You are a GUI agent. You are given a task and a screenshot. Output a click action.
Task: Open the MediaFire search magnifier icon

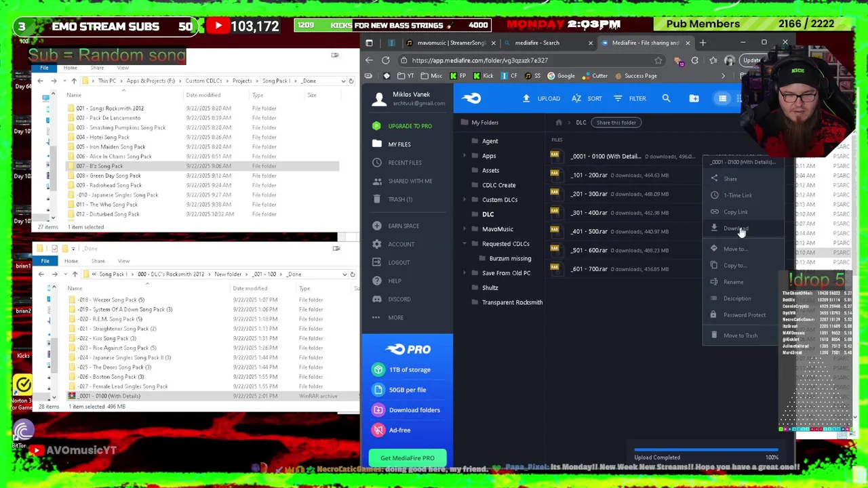666,98
